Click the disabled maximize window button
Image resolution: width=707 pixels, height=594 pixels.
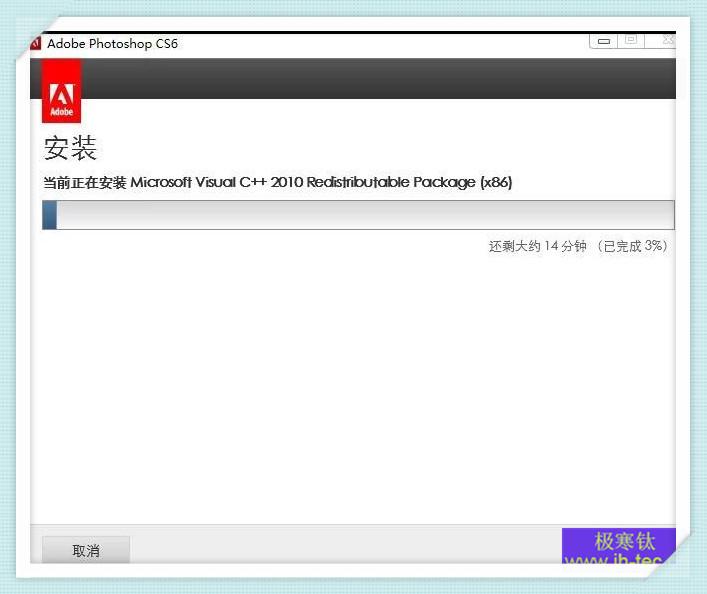(631, 40)
